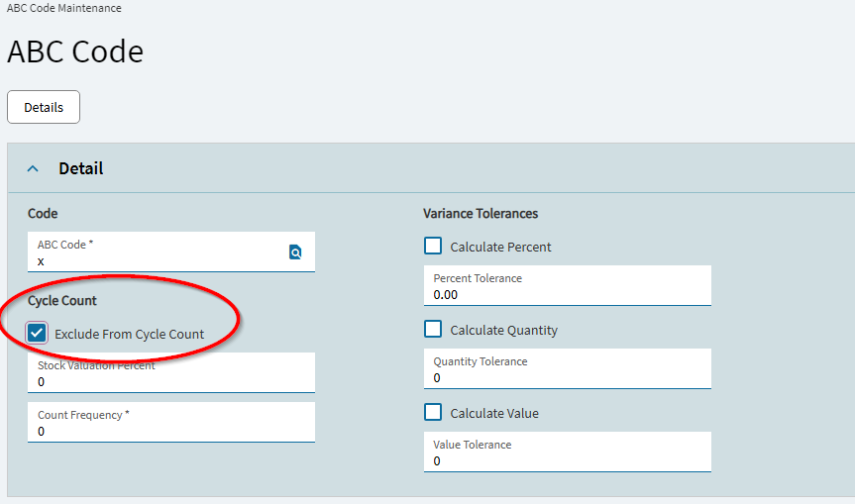Collapse the Detail section chevron
This screenshot has width=855, height=504.
(33, 169)
